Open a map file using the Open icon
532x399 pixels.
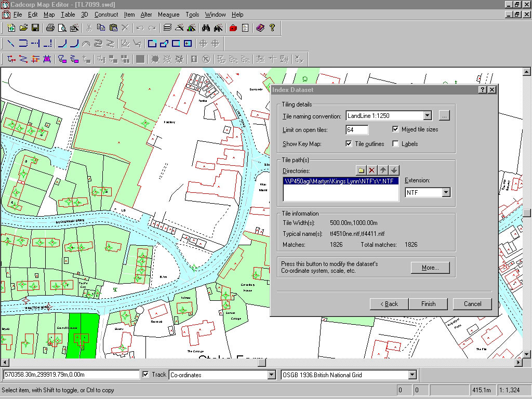point(23,29)
